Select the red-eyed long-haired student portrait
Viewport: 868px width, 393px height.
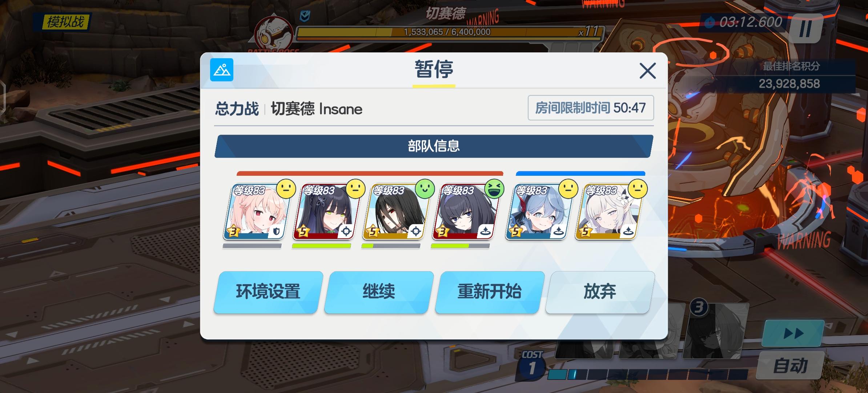tap(395, 212)
